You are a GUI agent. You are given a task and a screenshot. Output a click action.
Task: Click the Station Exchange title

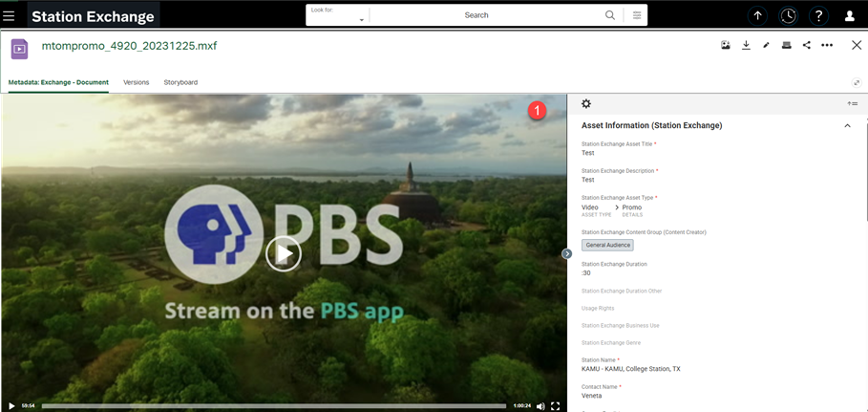(x=93, y=16)
